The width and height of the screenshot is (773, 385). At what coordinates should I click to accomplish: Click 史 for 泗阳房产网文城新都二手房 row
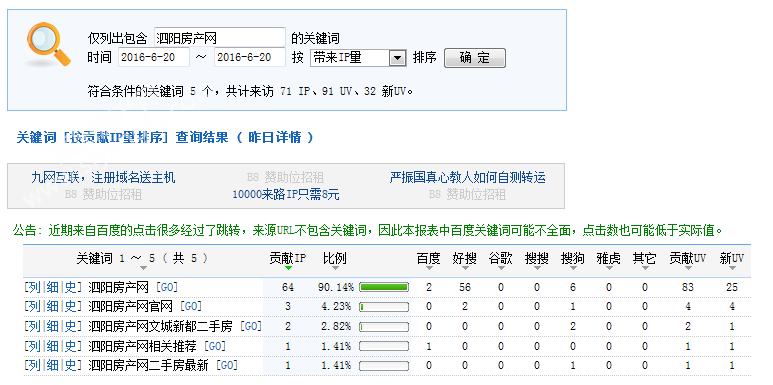(x=71, y=326)
